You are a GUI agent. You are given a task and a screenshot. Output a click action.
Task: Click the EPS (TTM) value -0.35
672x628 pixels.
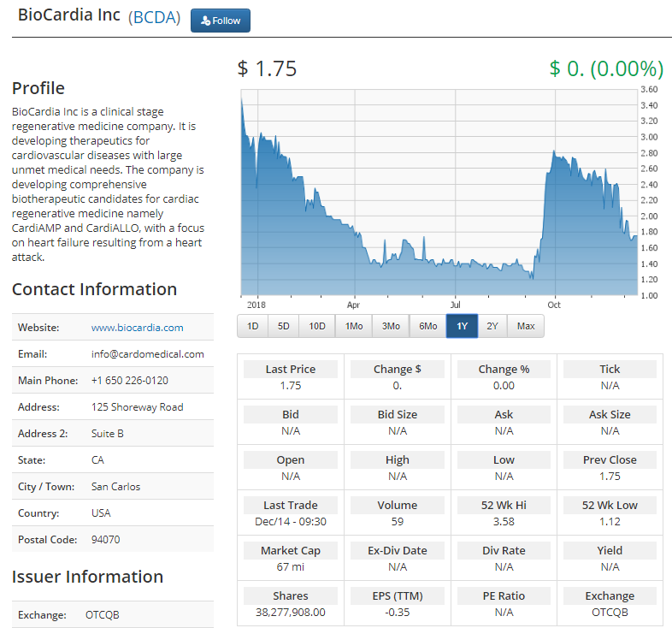tap(398, 613)
